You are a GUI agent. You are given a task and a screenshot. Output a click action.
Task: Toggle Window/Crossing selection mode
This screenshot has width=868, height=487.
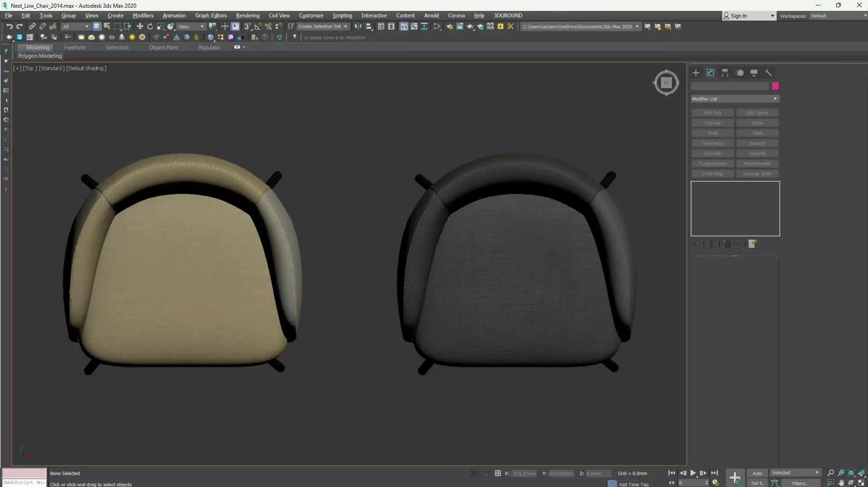pos(127,26)
